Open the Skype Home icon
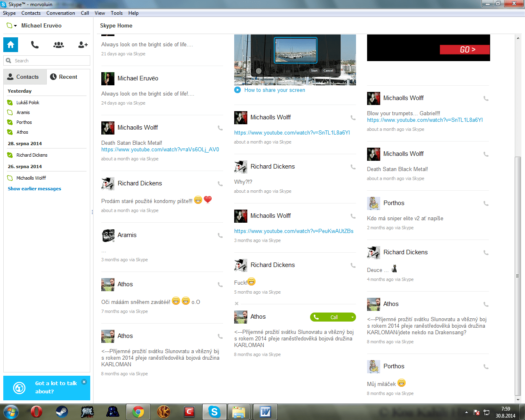Image resolution: width=525 pixels, height=420 pixels. [x=11, y=45]
